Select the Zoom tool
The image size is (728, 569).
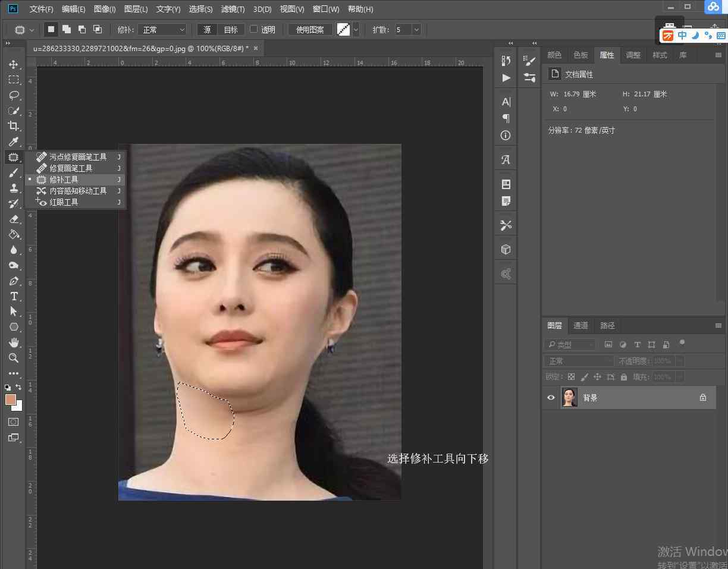tap(13, 358)
